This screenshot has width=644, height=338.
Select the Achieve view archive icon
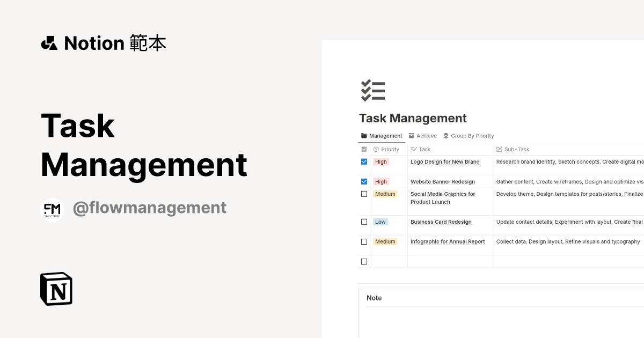point(411,136)
